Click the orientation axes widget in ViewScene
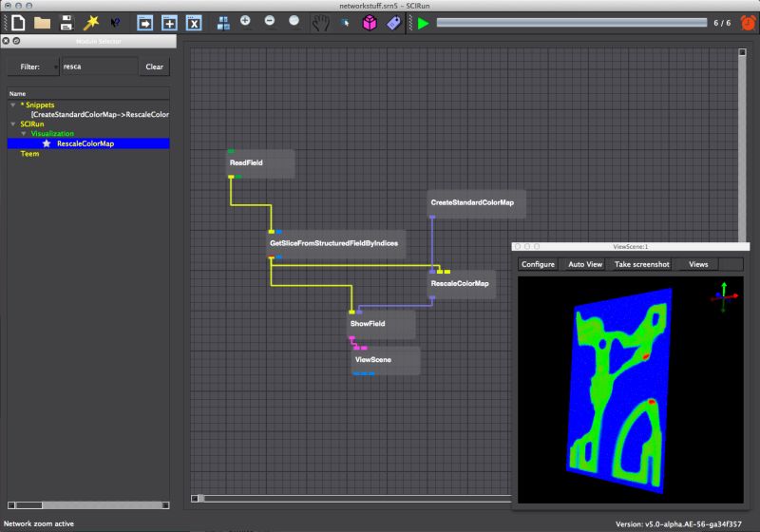This screenshot has width=760, height=532. (x=724, y=297)
